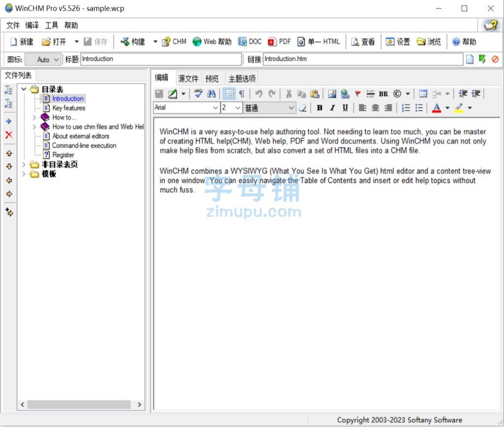Apply the red font color

click(436, 108)
